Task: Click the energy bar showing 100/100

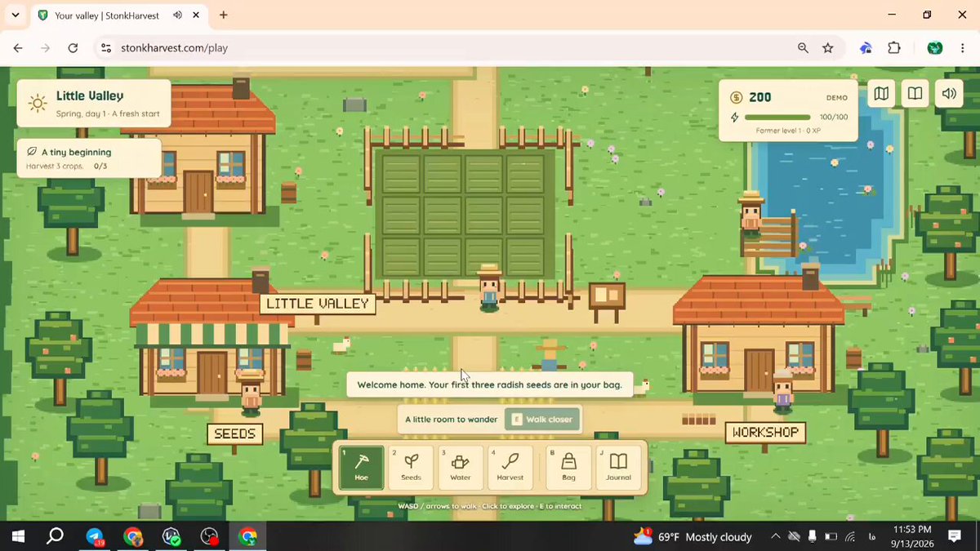Action: (x=778, y=118)
